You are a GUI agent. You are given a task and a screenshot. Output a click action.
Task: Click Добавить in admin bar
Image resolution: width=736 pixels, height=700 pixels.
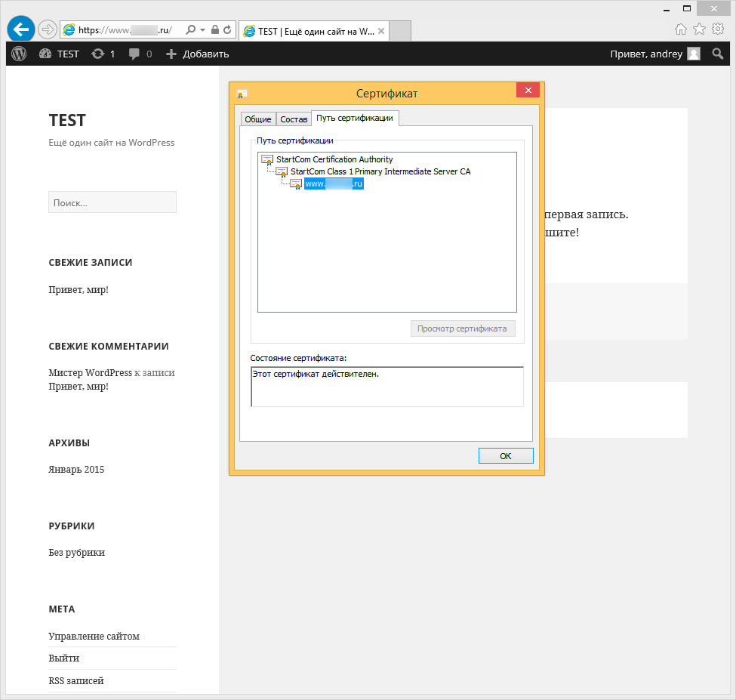tap(197, 54)
